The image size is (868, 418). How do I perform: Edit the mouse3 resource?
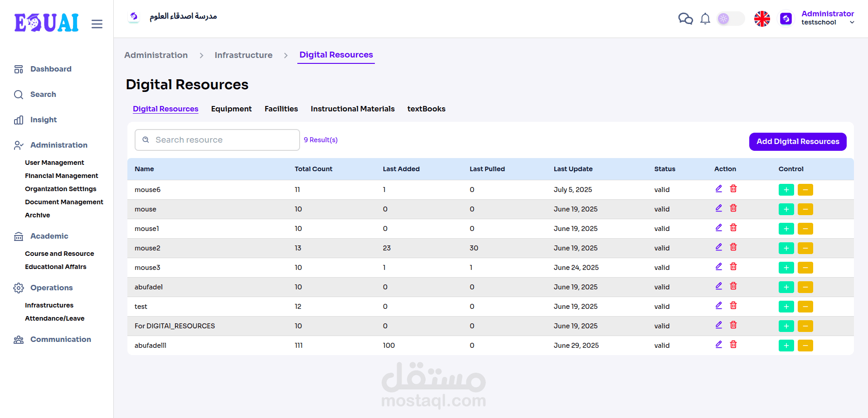pos(718,267)
